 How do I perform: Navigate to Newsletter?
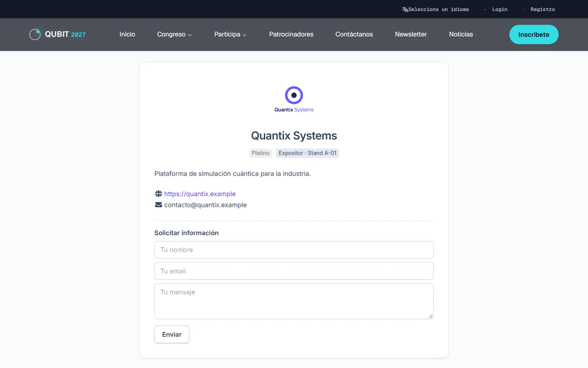(411, 34)
